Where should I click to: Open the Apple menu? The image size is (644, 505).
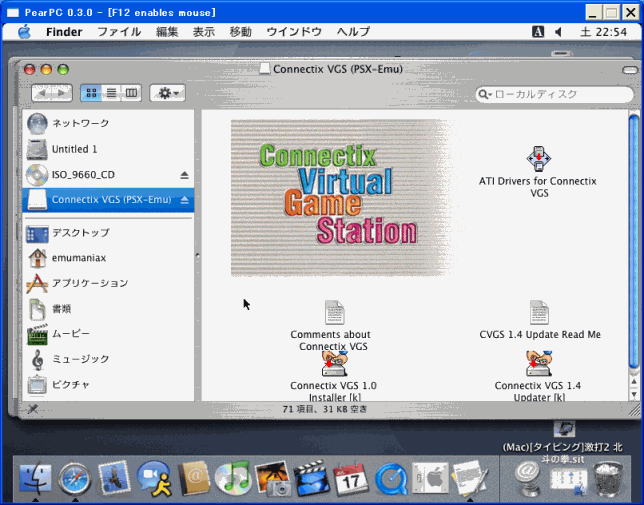click(x=24, y=32)
